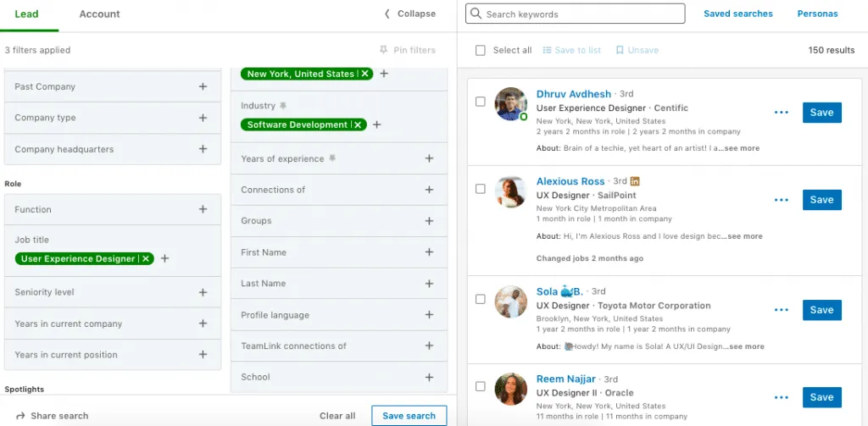868x426 pixels.
Task: Click the LinkedIn premium badge by Alexious Ross
Action: tap(635, 181)
